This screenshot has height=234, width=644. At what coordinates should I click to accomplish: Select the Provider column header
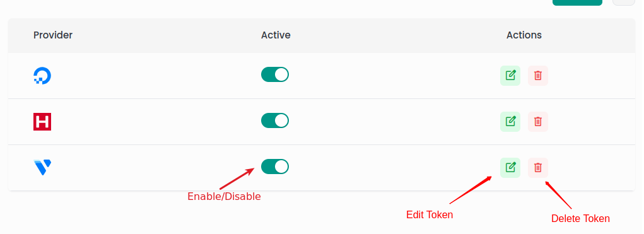coord(53,35)
